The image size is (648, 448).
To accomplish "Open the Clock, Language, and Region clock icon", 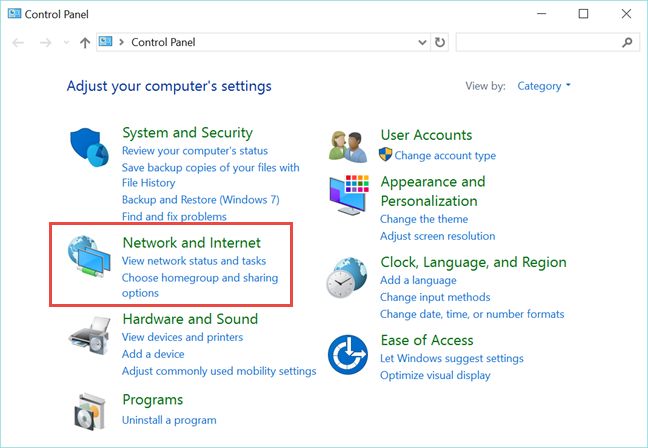I will click(x=347, y=277).
